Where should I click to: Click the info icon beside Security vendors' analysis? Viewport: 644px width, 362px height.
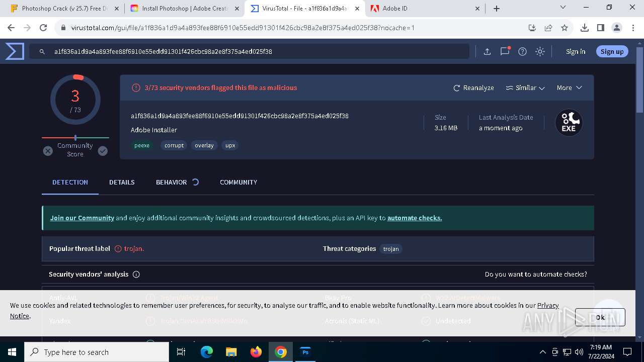(136, 275)
